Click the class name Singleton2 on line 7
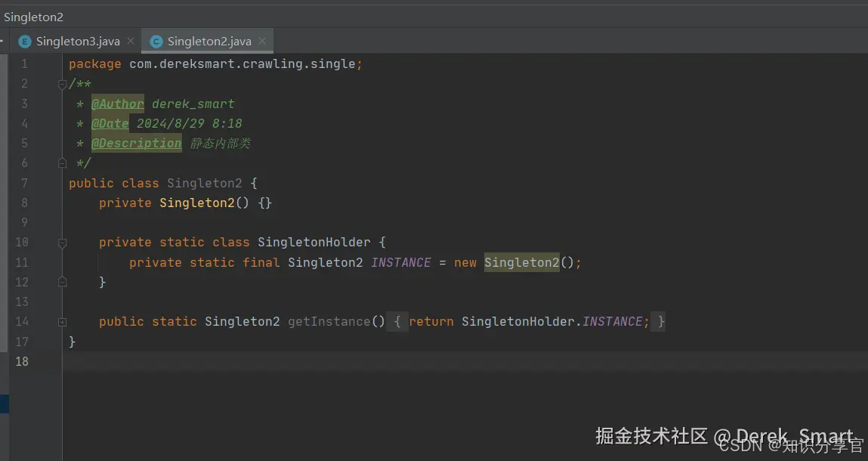Viewport: 868px width, 461px height. click(204, 183)
